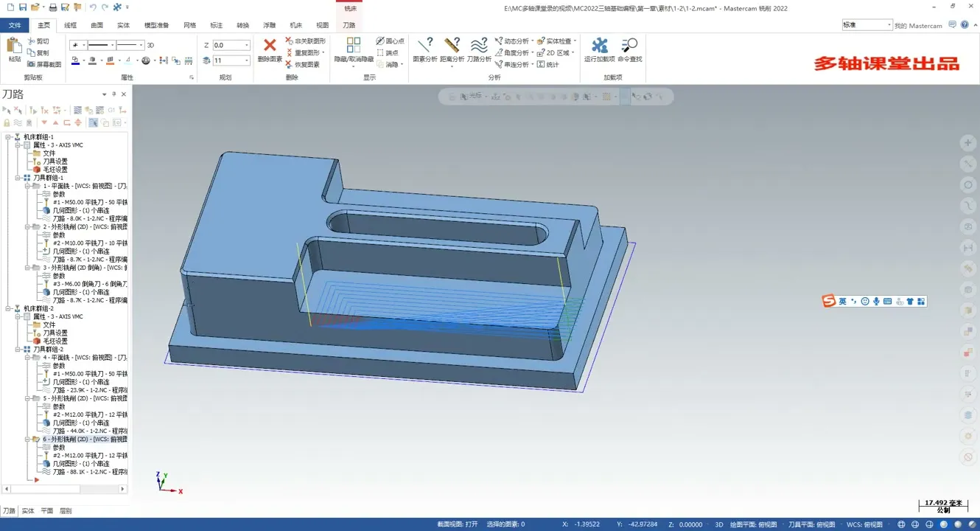
Task: Click the 屏幕截图 screenshot button
Action: [x=45, y=64]
